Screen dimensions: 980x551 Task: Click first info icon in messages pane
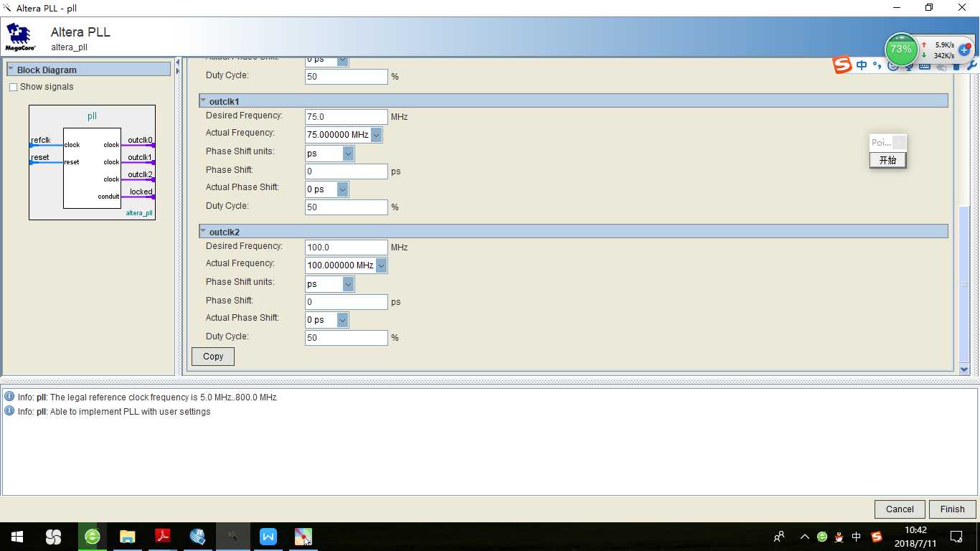[9, 397]
